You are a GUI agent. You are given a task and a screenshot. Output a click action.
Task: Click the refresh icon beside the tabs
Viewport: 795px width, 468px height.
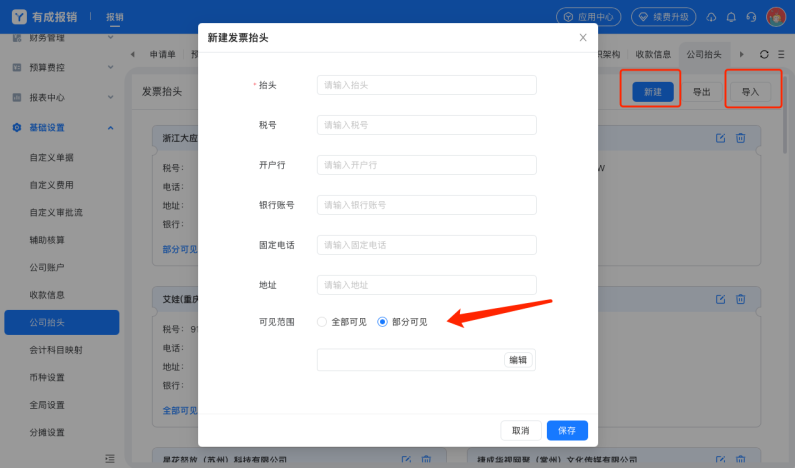(765, 54)
